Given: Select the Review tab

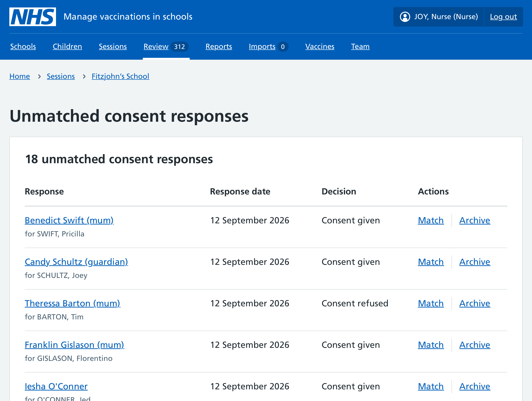Looking at the screenshot, I should pos(166,46).
